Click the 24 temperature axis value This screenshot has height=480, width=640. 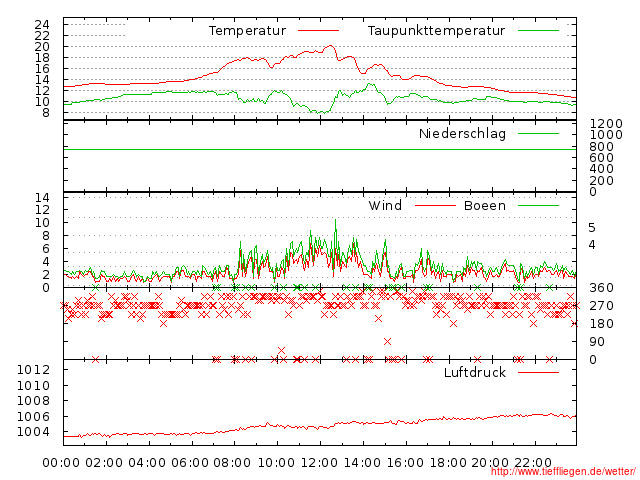click(42, 24)
